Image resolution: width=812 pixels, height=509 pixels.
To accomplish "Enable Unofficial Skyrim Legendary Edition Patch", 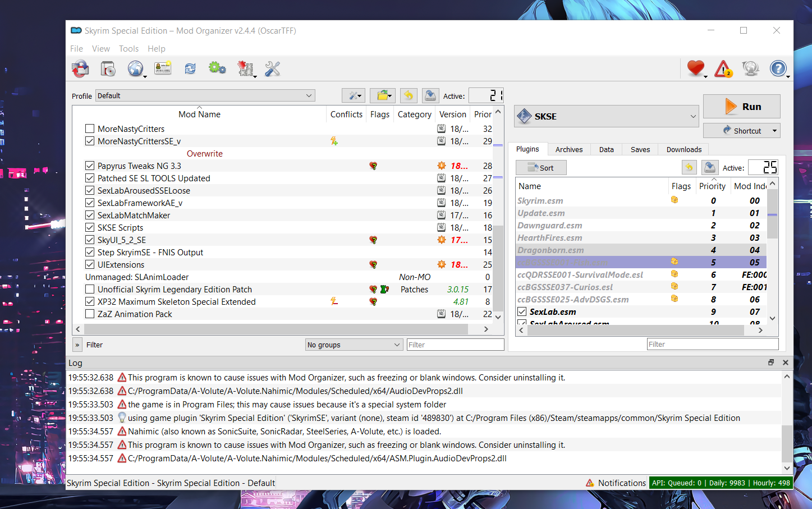I will pyautogui.click(x=90, y=290).
